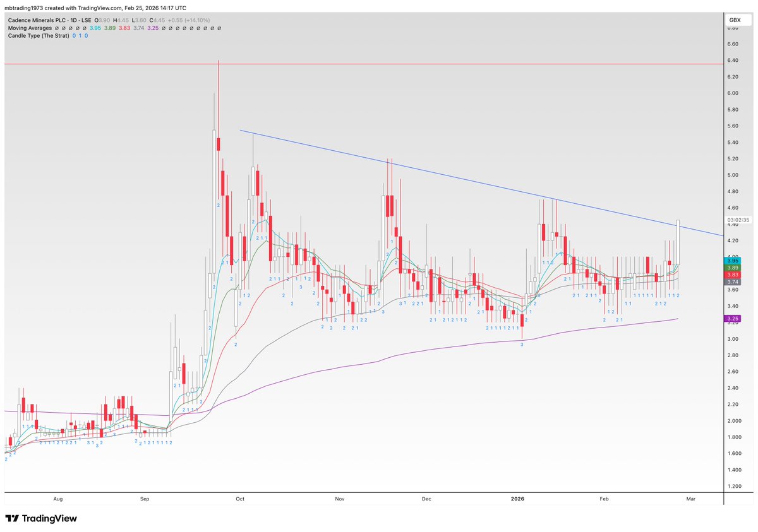Click the 2.00 price scale label
The image size is (758, 532).
(x=733, y=421)
